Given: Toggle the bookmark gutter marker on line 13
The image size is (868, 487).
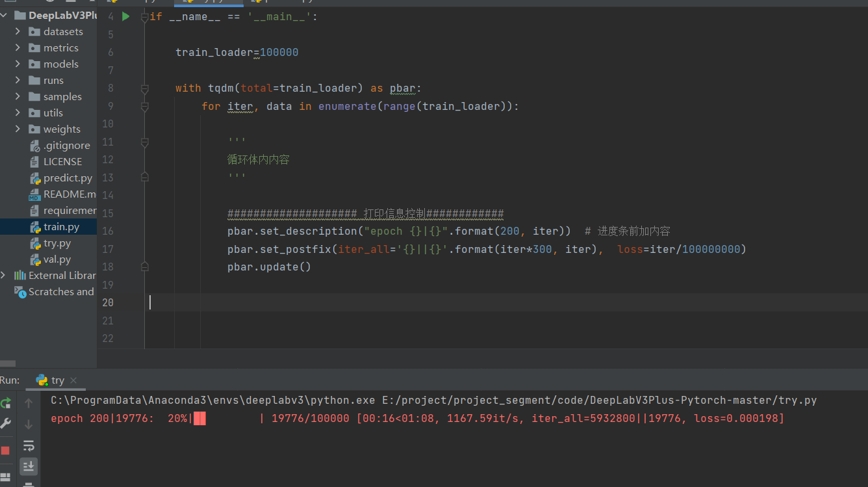Looking at the screenshot, I should tap(144, 176).
